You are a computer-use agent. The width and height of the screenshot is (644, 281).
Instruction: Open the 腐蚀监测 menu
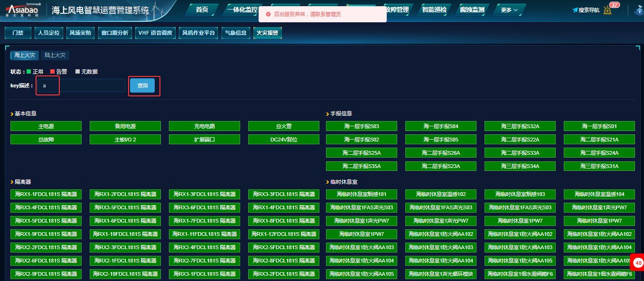472,10
